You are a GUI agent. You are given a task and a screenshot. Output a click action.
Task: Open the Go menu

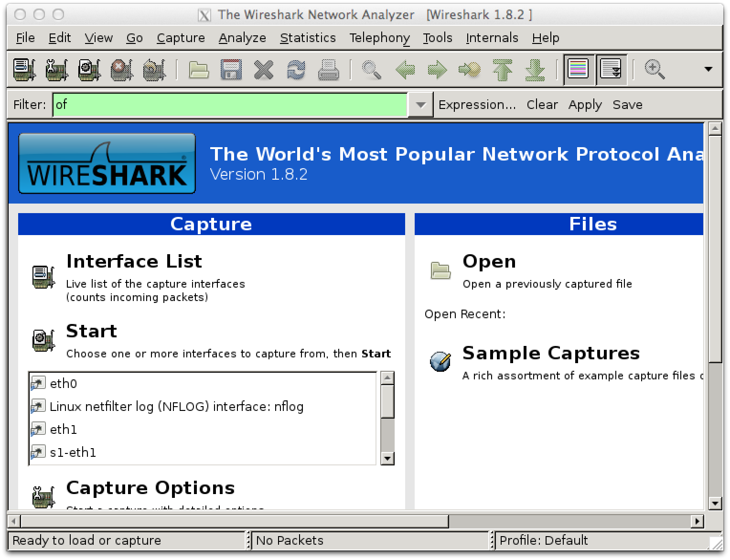135,38
